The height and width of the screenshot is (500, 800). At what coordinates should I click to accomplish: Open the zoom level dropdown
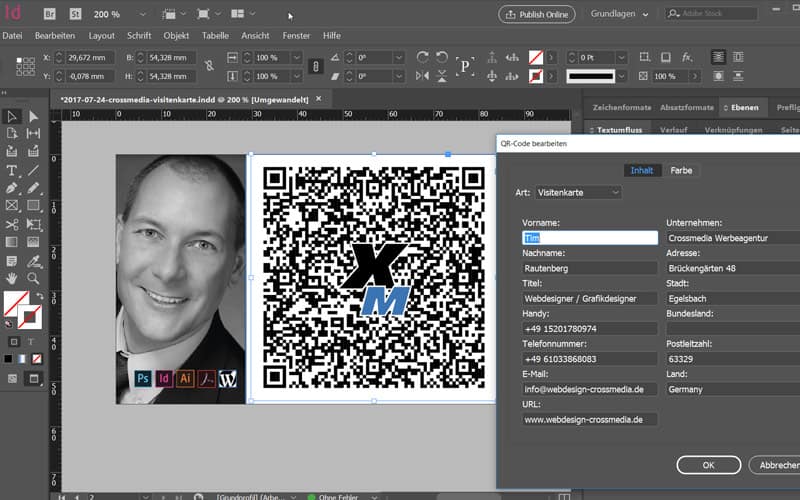coord(142,14)
